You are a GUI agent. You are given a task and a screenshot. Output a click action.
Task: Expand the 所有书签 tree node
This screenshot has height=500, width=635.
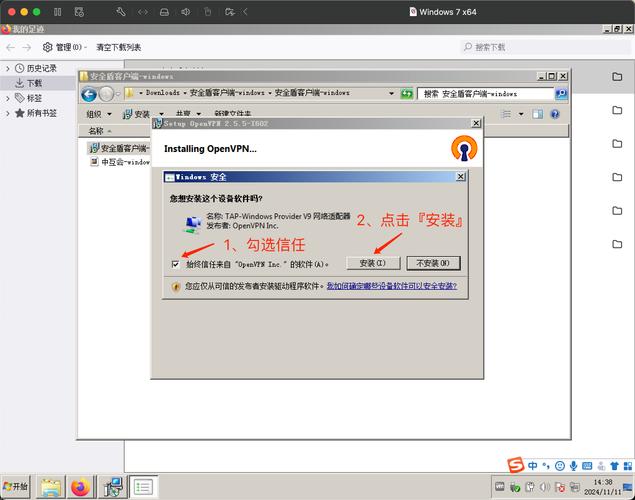(x=8, y=113)
